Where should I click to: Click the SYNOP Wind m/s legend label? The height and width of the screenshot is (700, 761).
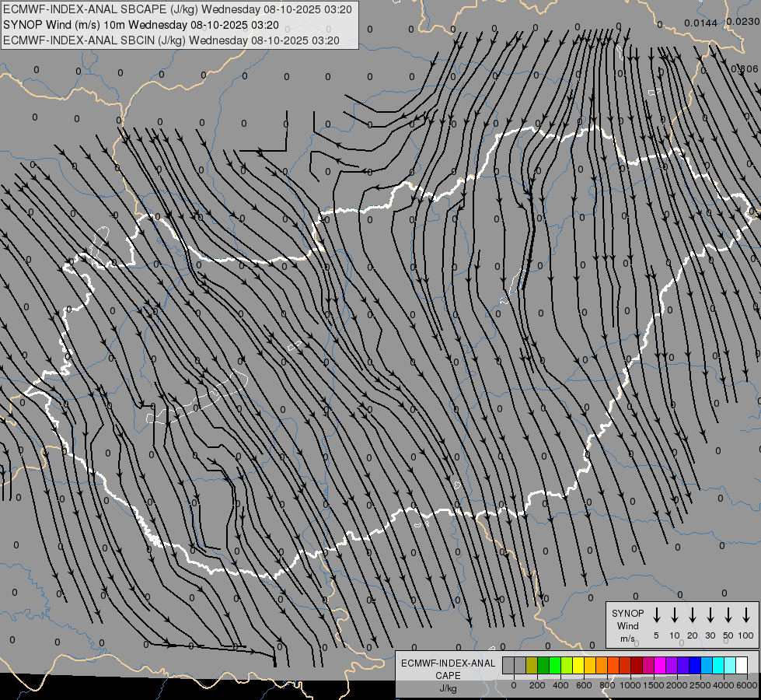pyautogui.click(x=628, y=625)
